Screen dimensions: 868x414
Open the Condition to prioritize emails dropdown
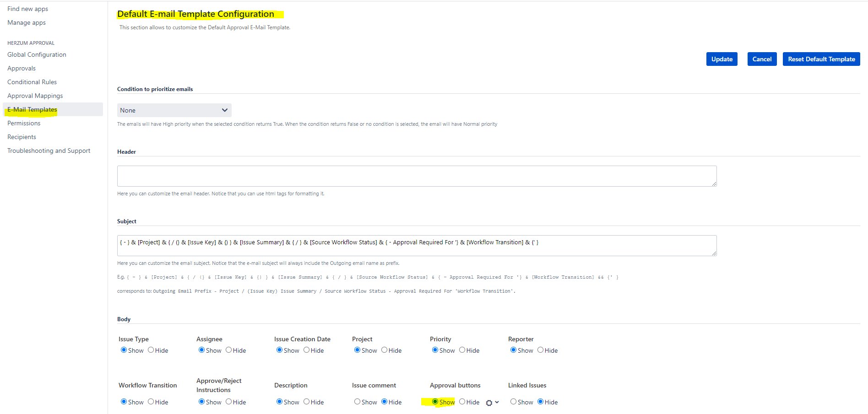174,110
